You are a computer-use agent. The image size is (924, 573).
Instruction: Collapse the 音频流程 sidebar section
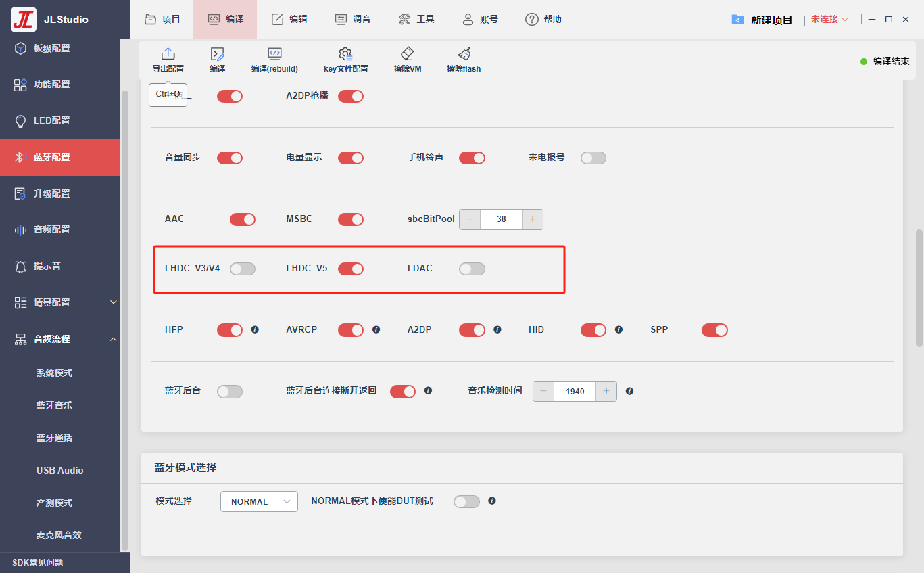click(x=113, y=339)
